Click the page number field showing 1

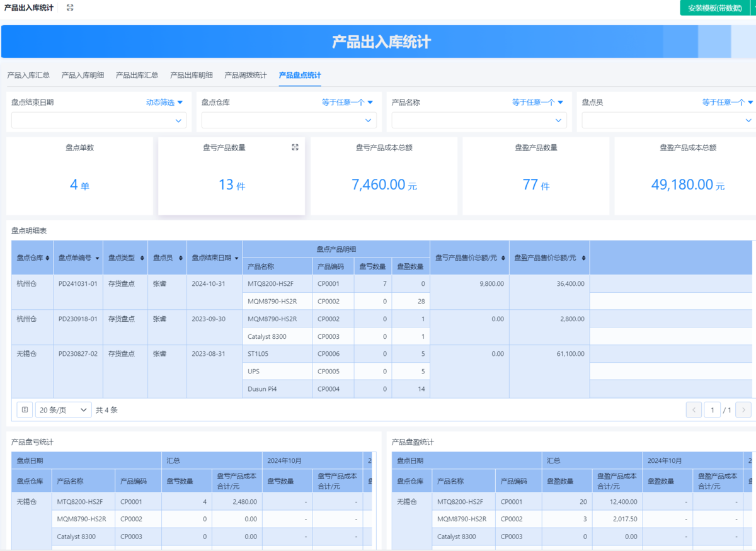pyautogui.click(x=713, y=410)
